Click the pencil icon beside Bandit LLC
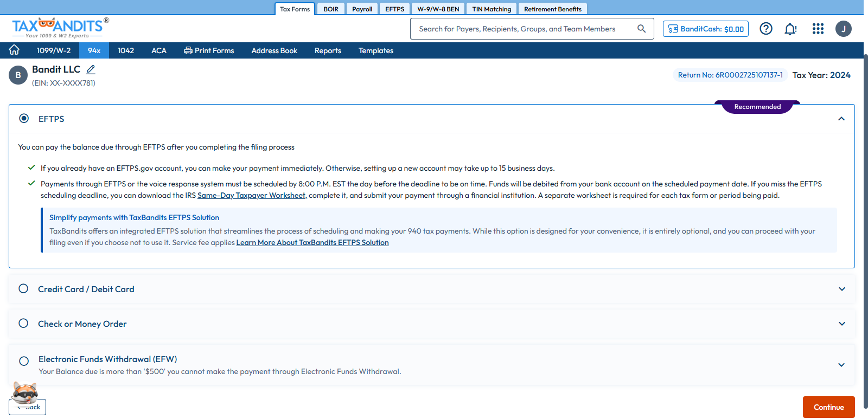 click(x=91, y=69)
